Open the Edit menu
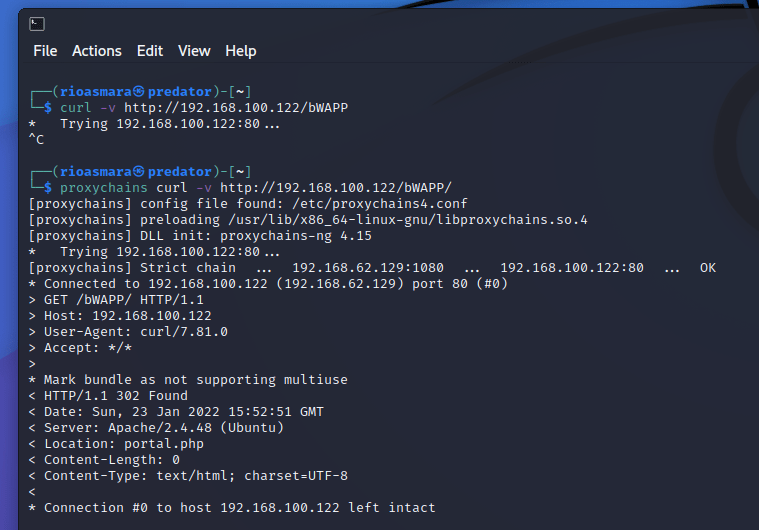 (x=150, y=51)
